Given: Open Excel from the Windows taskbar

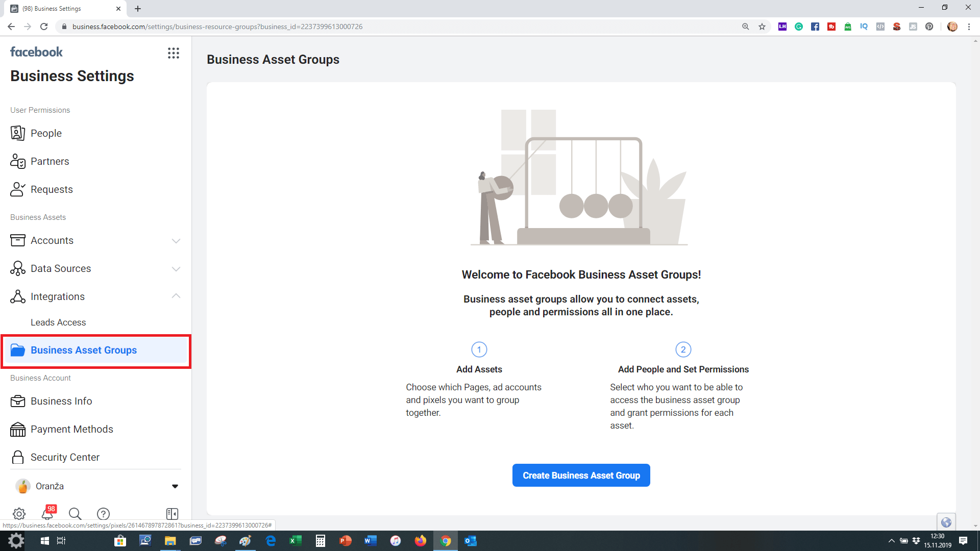Looking at the screenshot, I should pos(295,541).
